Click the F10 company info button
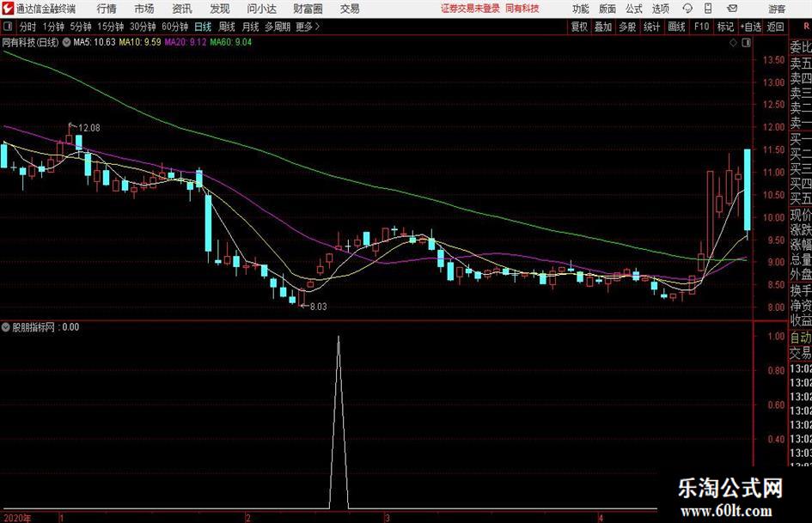 [702, 27]
